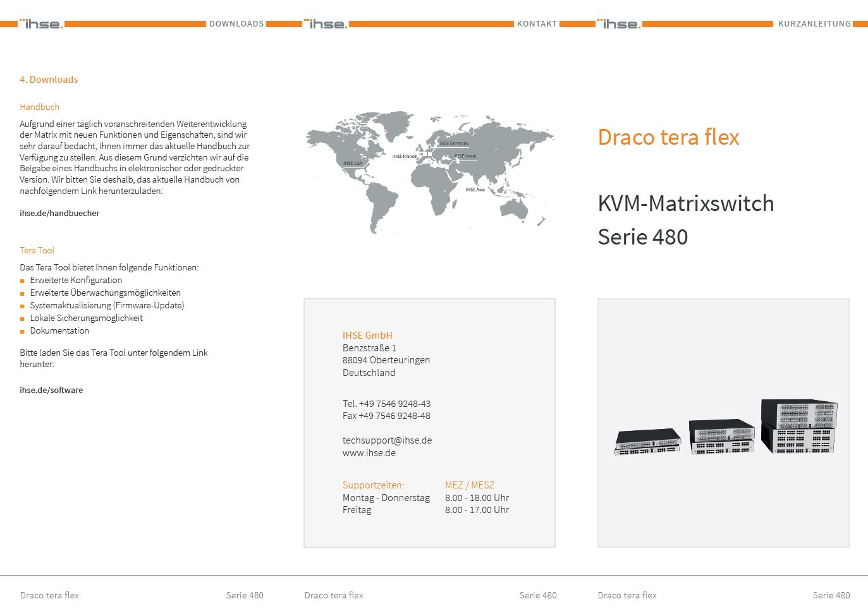The image size is (868, 611).
Task: Select the IHSE Asia label on the map
Action: pyautogui.click(x=475, y=190)
